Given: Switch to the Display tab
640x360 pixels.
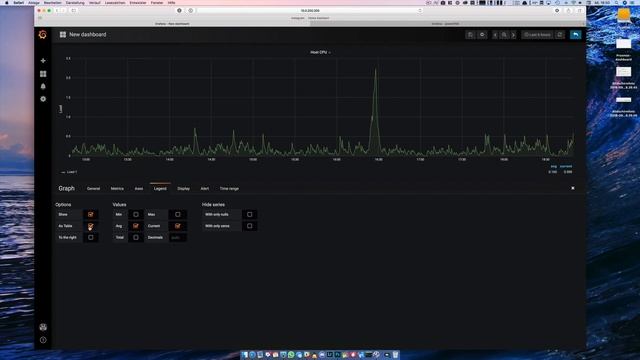Looking at the screenshot, I should tap(184, 189).
